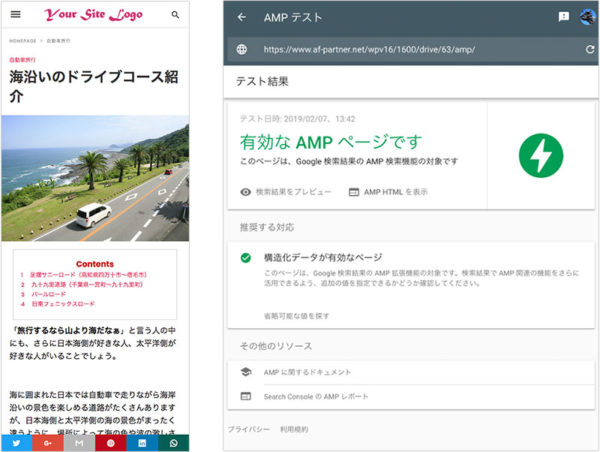Click the coastal road article image
600x452 pixels.
point(95,178)
